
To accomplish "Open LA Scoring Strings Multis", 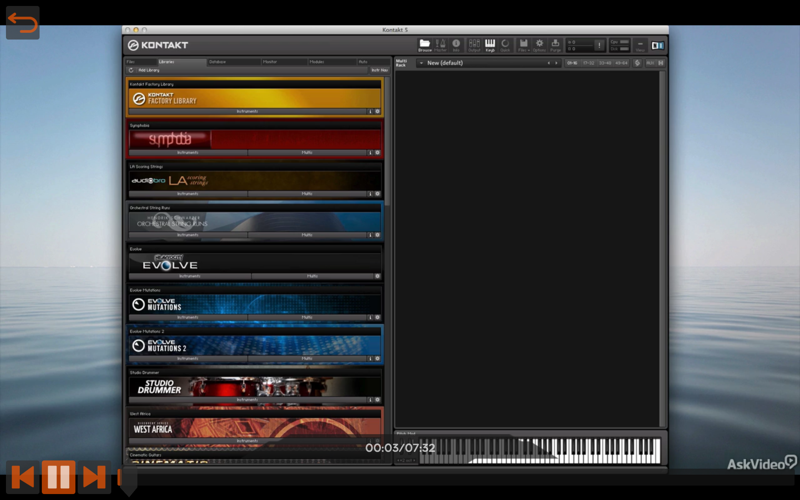I will 307,194.
